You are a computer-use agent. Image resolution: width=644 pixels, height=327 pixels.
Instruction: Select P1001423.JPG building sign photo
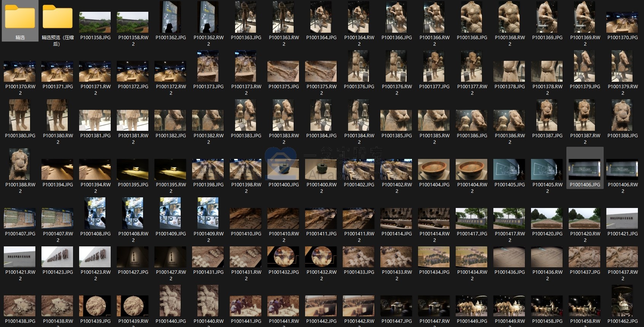pyautogui.click(x=57, y=257)
